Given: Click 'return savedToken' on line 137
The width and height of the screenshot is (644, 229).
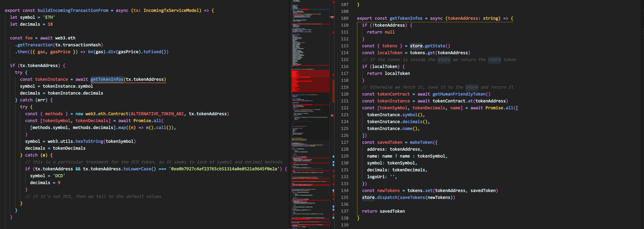Looking at the screenshot, I should click(383, 211).
